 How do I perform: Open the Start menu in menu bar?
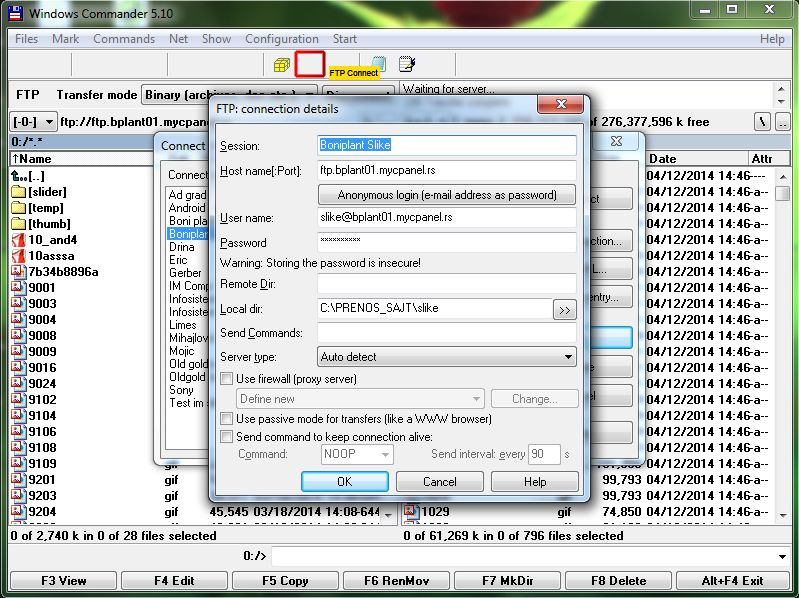pos(344,39)
